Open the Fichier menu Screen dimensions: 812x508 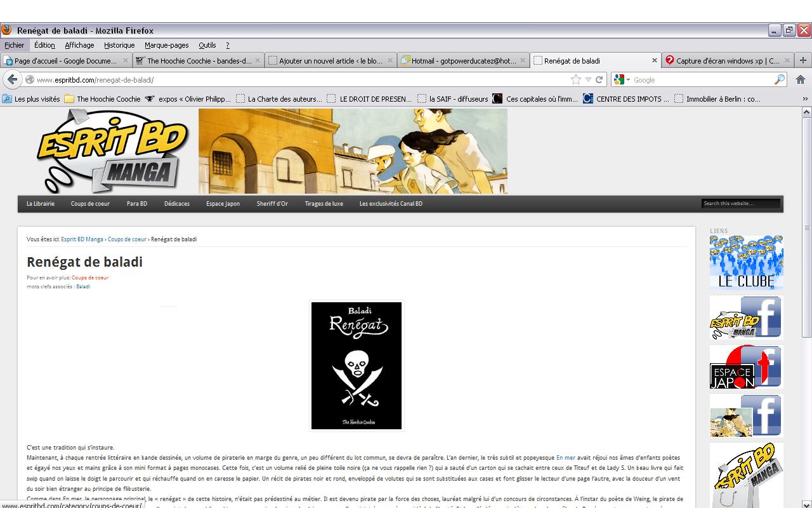[14, 45]
